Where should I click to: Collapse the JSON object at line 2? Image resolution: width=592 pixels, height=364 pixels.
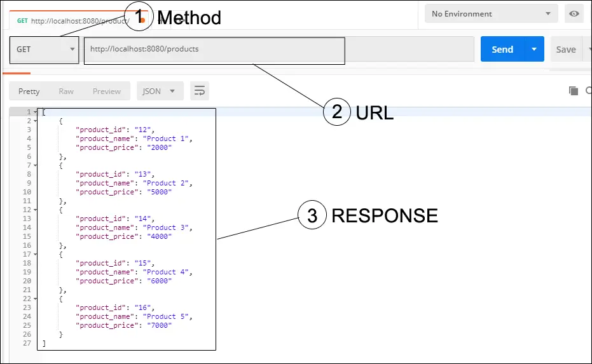[x=35, y=121]
